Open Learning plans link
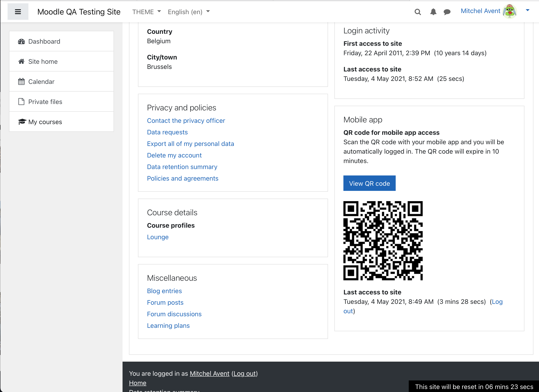Screen dimensions: 539x392 [x=168, y=325]
